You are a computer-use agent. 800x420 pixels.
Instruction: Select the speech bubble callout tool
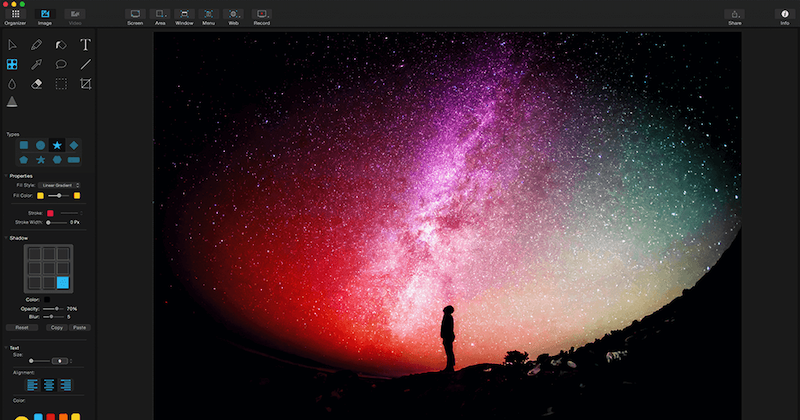pyautogui.click(x=61, y=64)
